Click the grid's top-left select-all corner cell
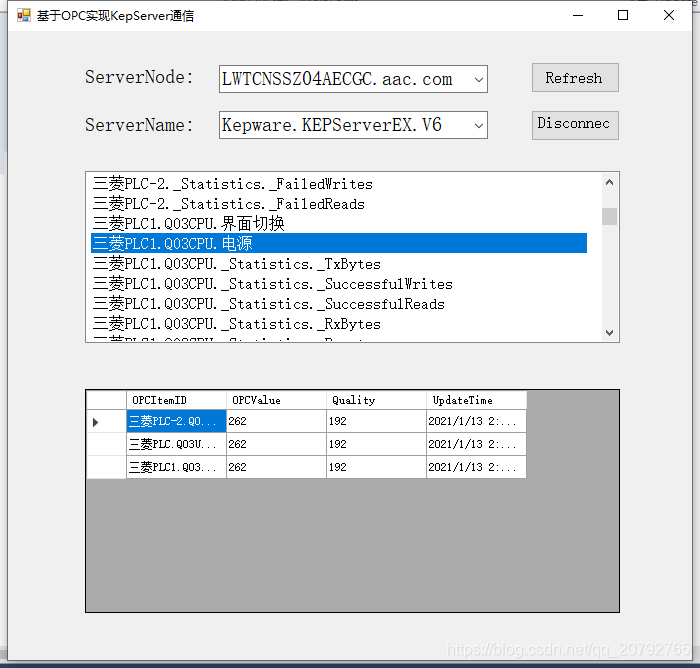Screen dimensions: 700x668 (106, 400)
